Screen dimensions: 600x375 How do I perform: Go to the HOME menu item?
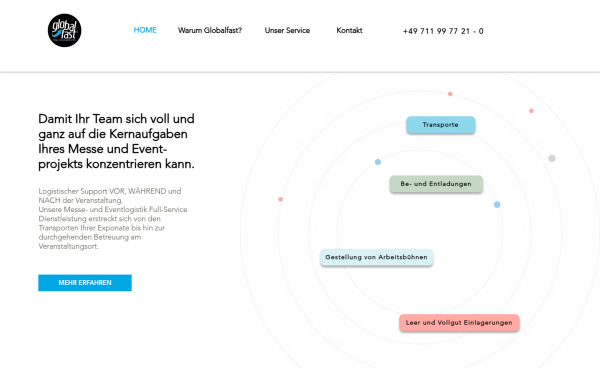145,30
